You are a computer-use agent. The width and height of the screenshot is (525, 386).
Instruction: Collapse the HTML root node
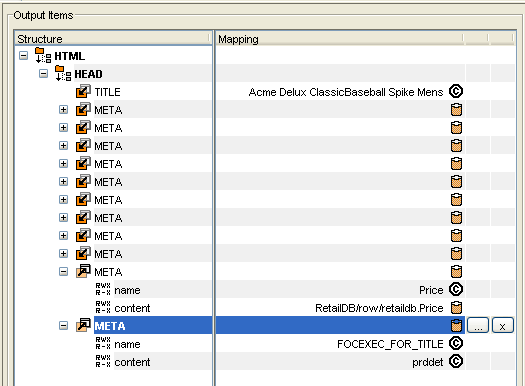[x=23, y=56]
